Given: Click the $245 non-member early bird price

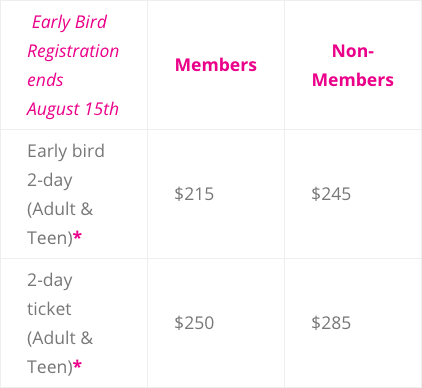Looking at the screenshot, I should tap(331, 194).
